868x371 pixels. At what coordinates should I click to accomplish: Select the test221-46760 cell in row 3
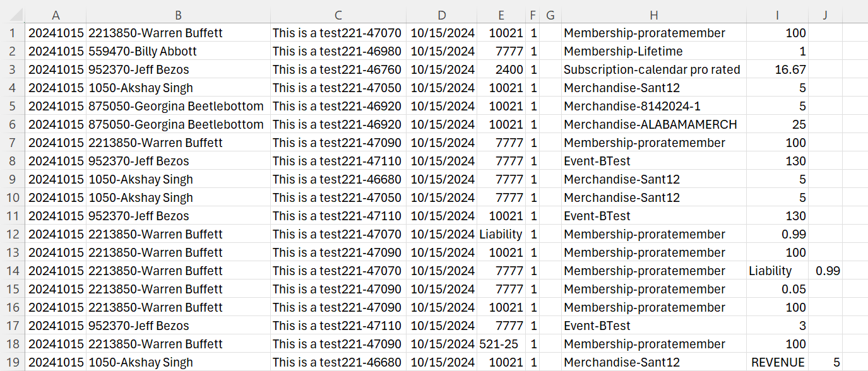[338, 69]
